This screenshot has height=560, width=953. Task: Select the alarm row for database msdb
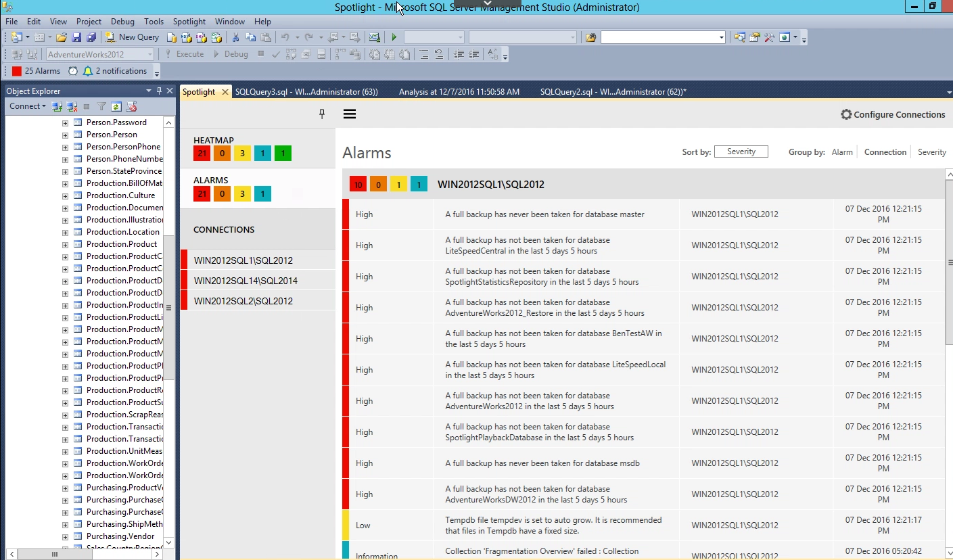tap(643, 463)
